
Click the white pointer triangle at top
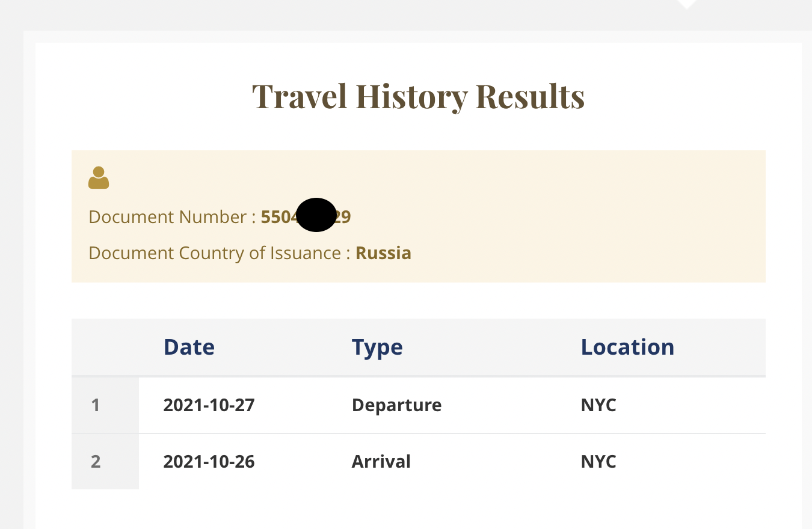pos(686,4)
